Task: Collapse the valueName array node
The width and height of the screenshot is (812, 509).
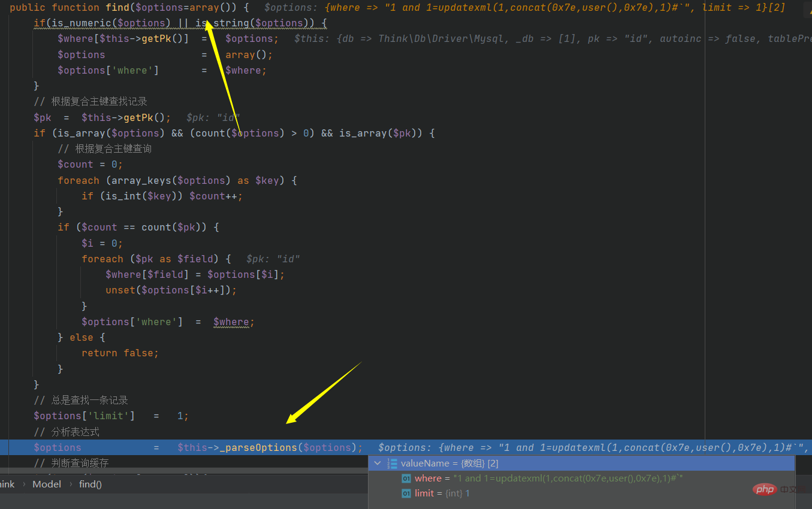Action: (378, 463)
